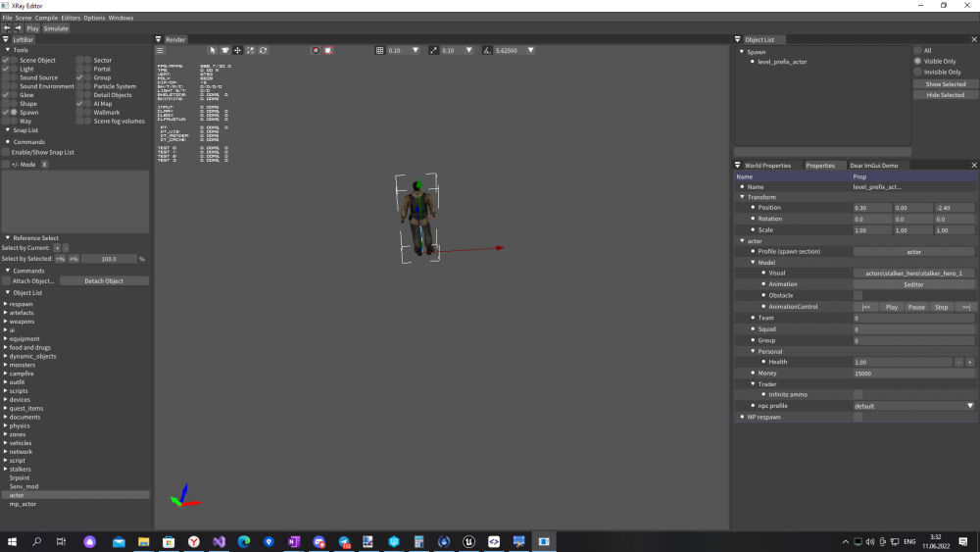This screenshot has width=980, height=552.
Task: Open the Object List panel options triangle
Action: tap(738, 39)
